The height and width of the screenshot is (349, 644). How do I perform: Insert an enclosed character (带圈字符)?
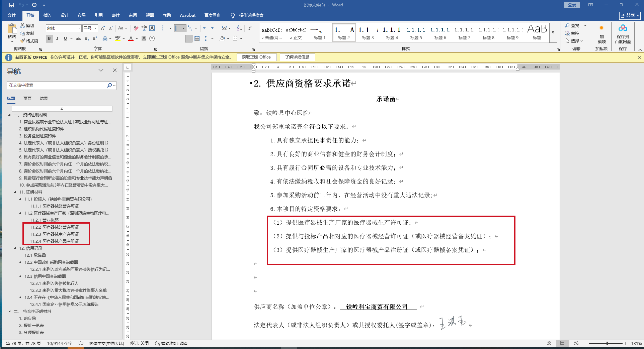(152, 38)
